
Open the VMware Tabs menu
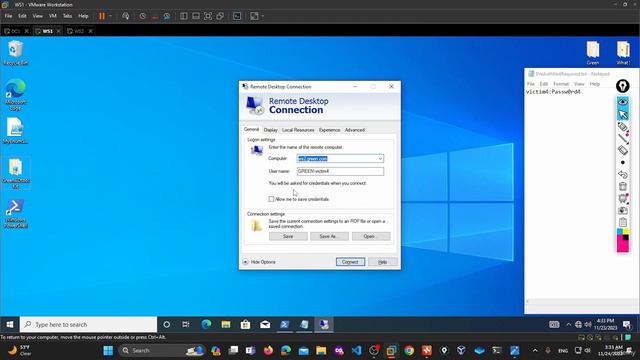pyautogui.click(x=67, y=16)
